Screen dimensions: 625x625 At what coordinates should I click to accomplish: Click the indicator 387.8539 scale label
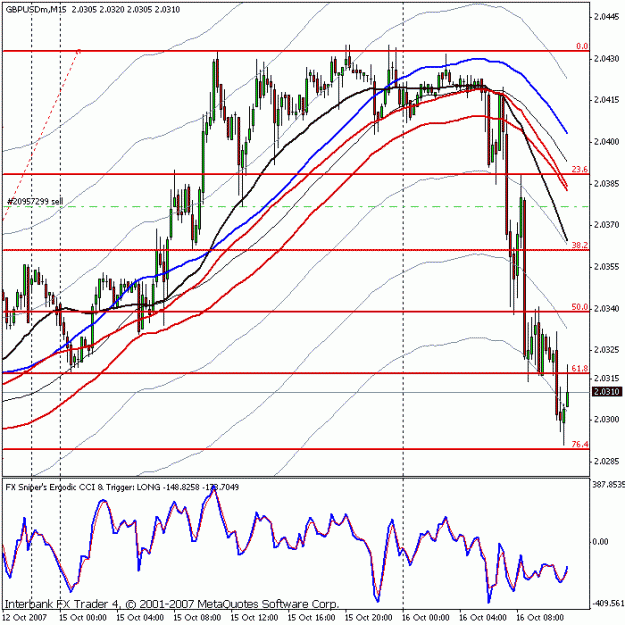[x=609, y=484]
